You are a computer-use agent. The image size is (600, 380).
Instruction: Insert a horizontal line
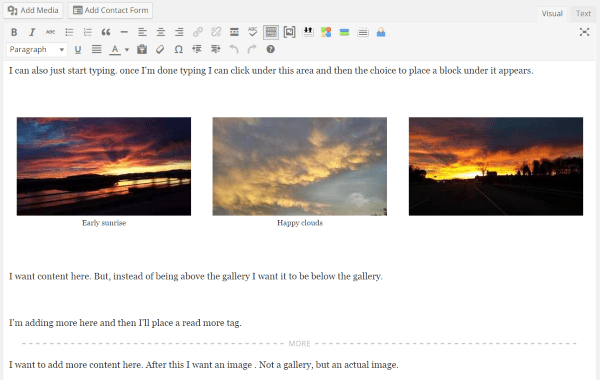[x=124, y=32]
